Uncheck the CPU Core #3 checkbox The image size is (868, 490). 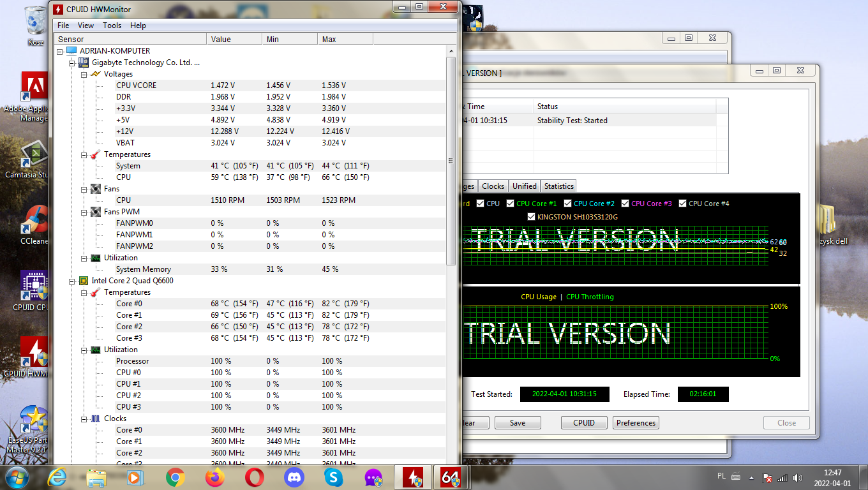point(625,204)
